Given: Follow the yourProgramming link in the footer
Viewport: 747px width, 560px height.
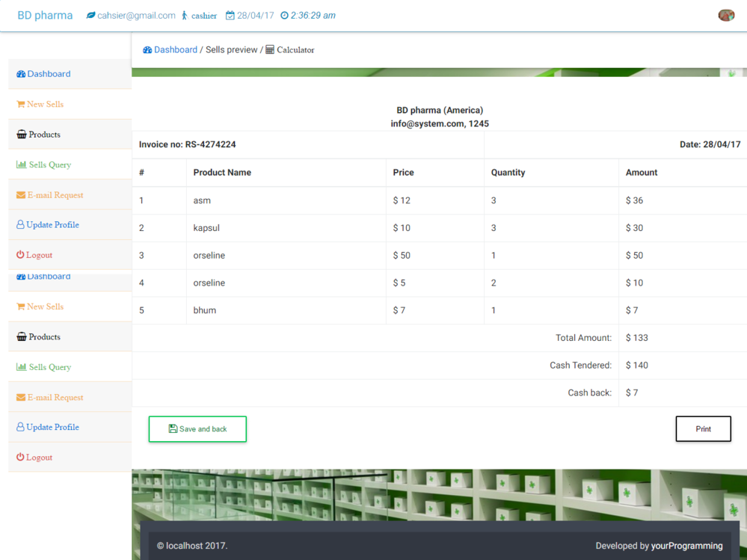Looking at the screenshot, I should coord(686,546).
